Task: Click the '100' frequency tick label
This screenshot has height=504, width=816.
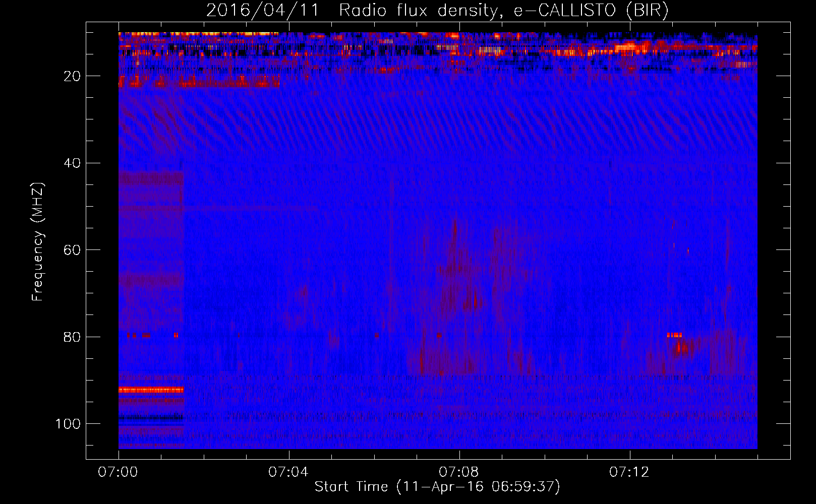Action: pos(68,424)
